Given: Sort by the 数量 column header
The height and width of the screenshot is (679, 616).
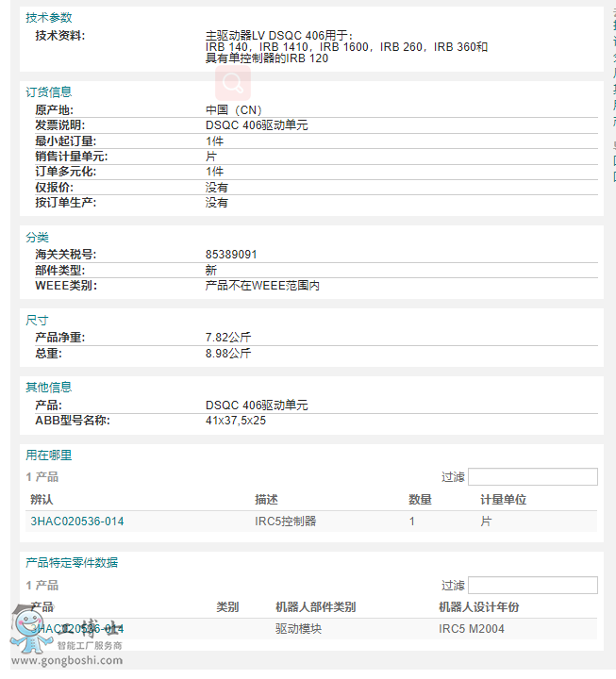Looking at the screenshot, I should point(420,500).
